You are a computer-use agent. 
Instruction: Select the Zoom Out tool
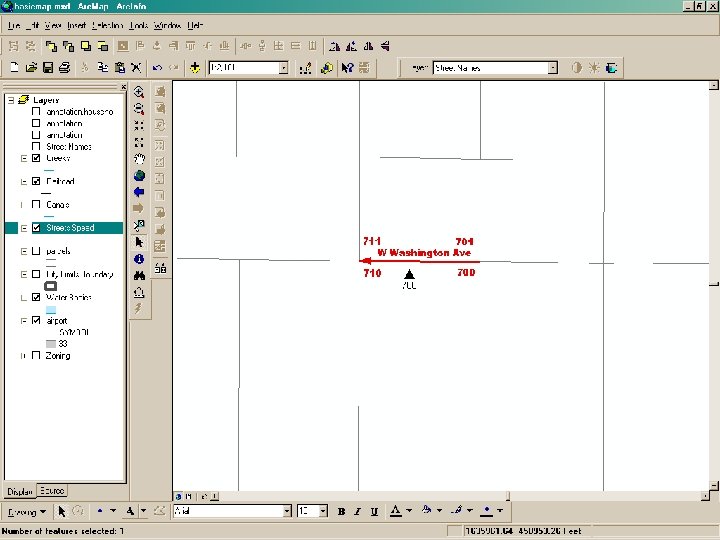[x=139, y=109]
